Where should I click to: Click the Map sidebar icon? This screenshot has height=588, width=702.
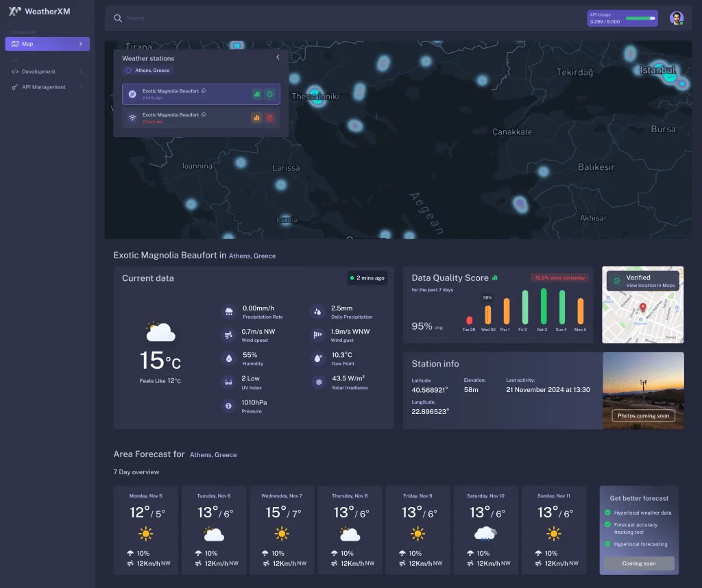point(15,44)
